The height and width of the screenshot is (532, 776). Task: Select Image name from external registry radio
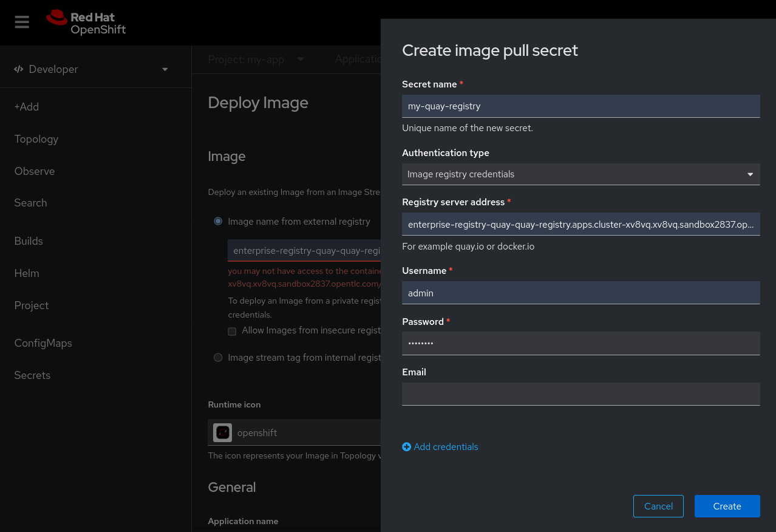(218, 222)
